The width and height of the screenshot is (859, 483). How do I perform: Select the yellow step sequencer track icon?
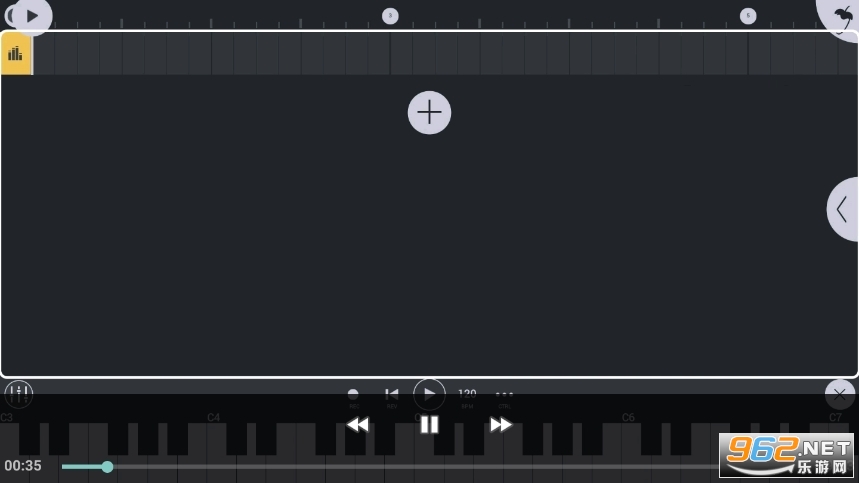[x=16, y=53]
